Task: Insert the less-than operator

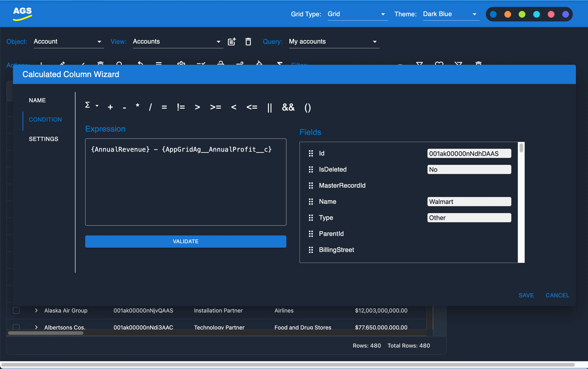Action: click(x=233, y=107)
